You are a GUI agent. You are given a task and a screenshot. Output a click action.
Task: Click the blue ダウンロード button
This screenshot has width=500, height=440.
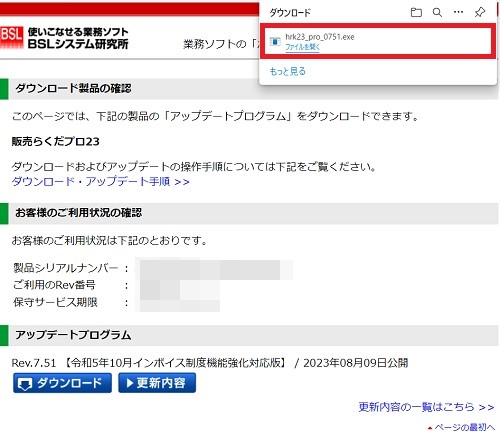click(x=62, y=383)
